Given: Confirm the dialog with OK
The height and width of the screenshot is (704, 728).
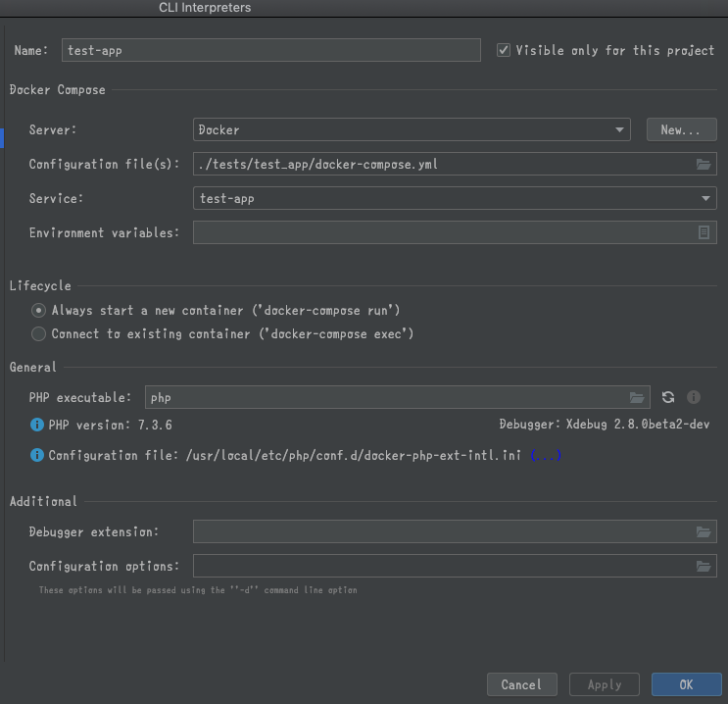Looking at the screenshot, I should coord(686,684).
